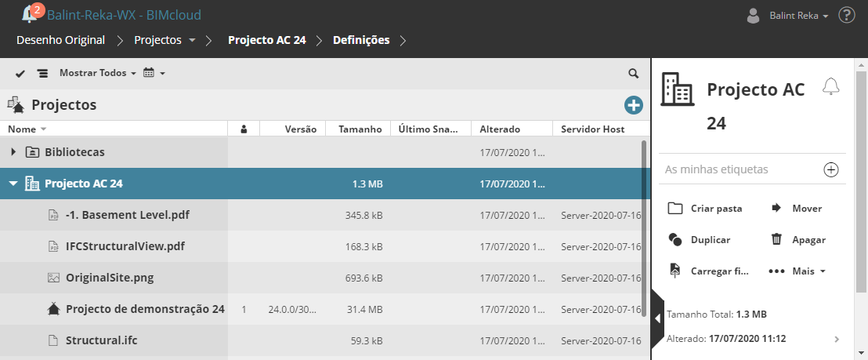This screenshot has width=868, height=360.
Task: Click the image icon of OriginalSite.png
Action: click(x=54, y=278)
